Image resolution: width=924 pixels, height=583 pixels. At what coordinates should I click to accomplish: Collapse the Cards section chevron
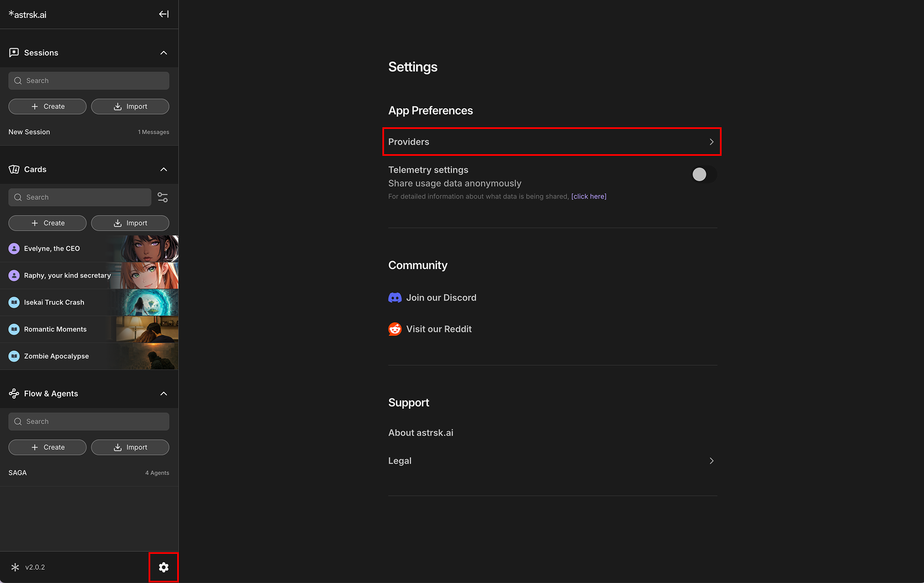point(164,169)
